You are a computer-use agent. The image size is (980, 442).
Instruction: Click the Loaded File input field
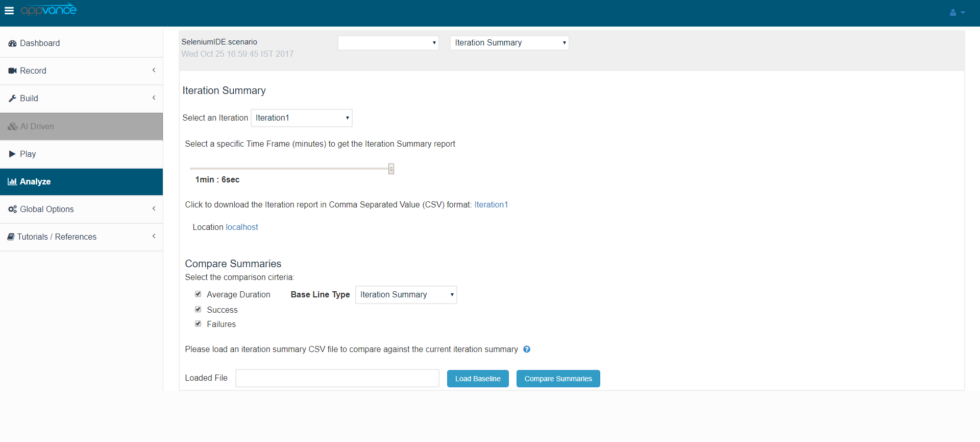tap(337, 378)
